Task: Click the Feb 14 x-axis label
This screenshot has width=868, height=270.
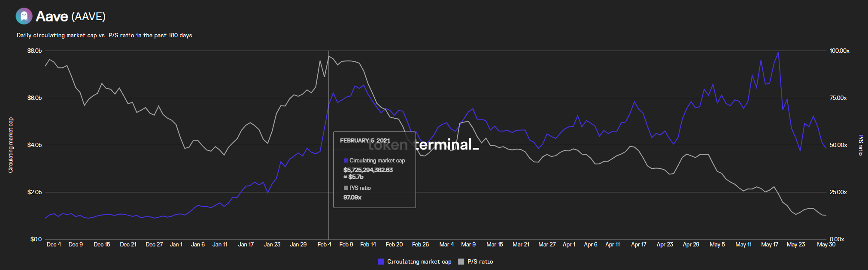Action: point(368,244)
